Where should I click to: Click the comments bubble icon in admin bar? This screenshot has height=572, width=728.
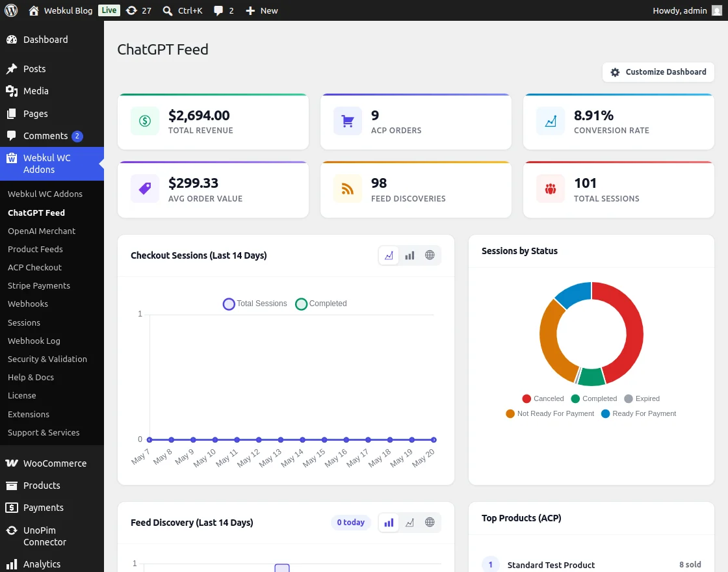[x=218, y=10]
